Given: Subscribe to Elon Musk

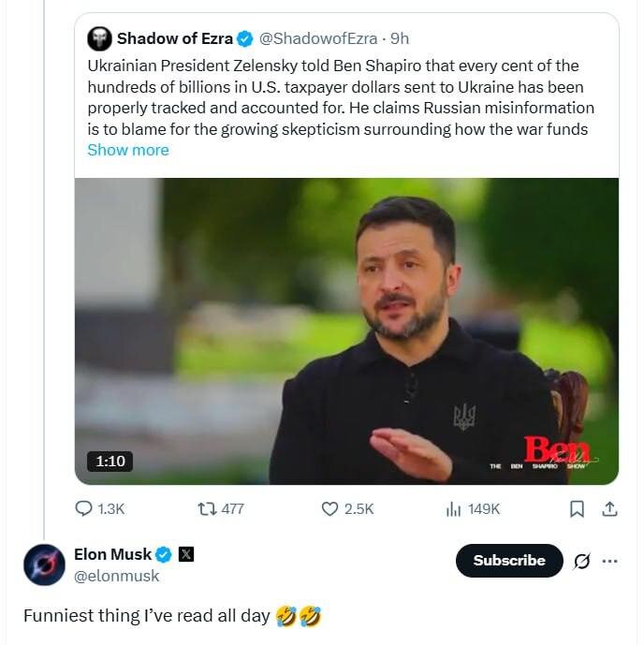Looking at the screenshot, I should coord(509,561).
